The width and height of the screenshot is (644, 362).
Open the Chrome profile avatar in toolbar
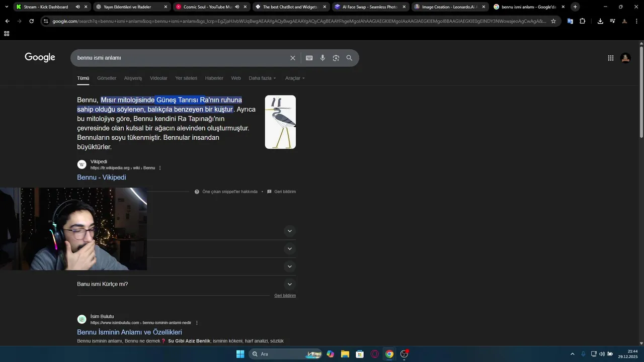point(624,21)
